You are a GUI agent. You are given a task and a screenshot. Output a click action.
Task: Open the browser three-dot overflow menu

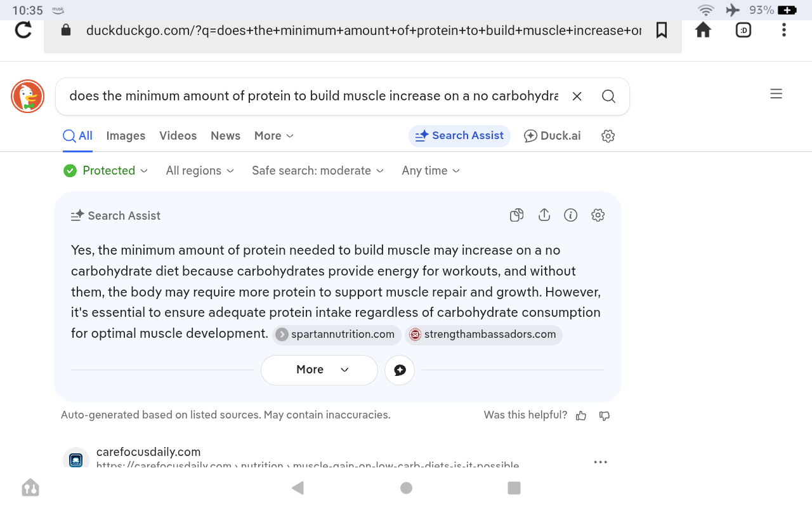click(x=784, y=30)
